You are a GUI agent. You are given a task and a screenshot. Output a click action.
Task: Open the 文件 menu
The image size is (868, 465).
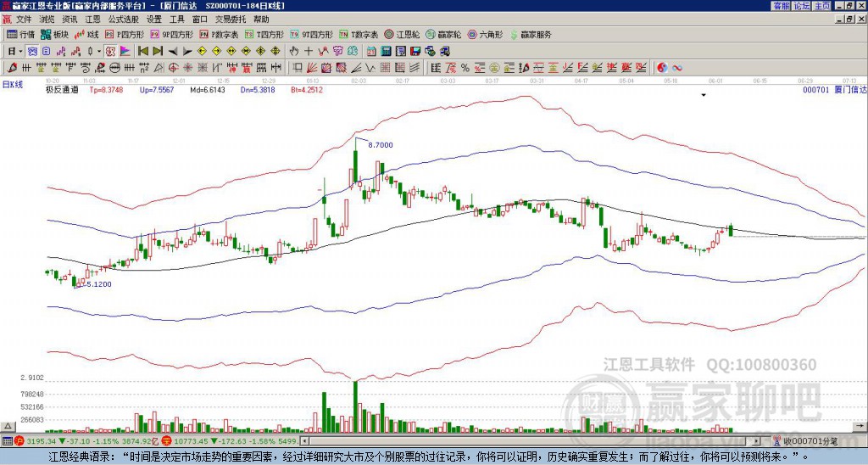[x=24, y=20]
